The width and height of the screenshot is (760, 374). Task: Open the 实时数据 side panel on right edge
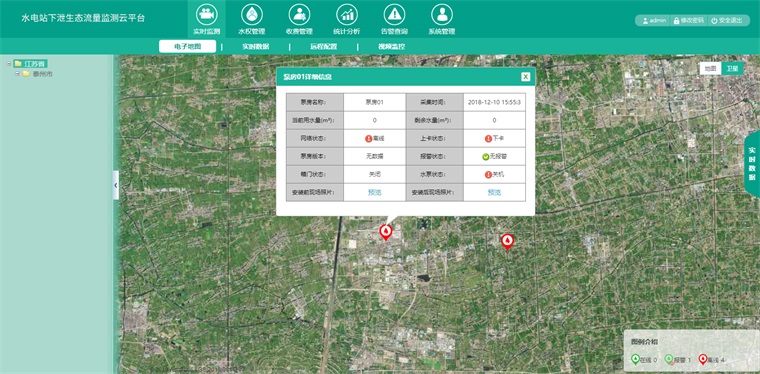point(752,164)
